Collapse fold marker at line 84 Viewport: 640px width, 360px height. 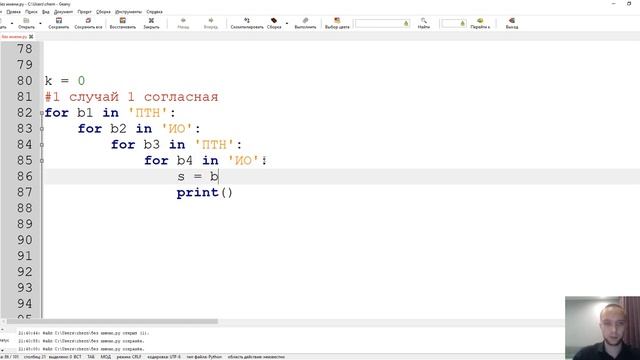(x=42, y=145)
